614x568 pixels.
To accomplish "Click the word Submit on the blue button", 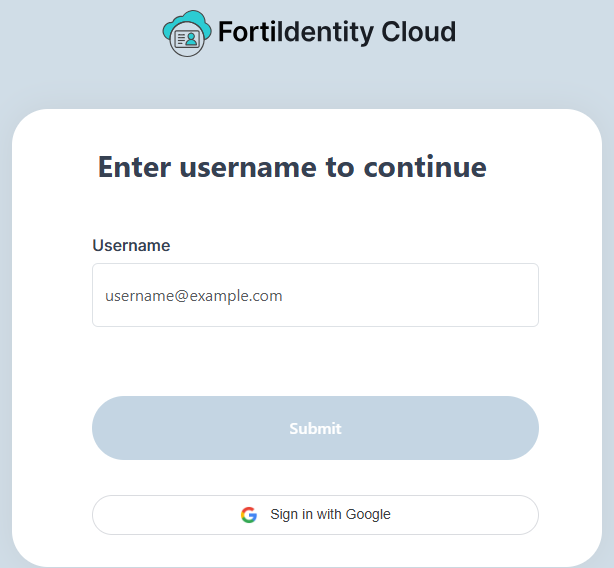I will tap(315, 428).
